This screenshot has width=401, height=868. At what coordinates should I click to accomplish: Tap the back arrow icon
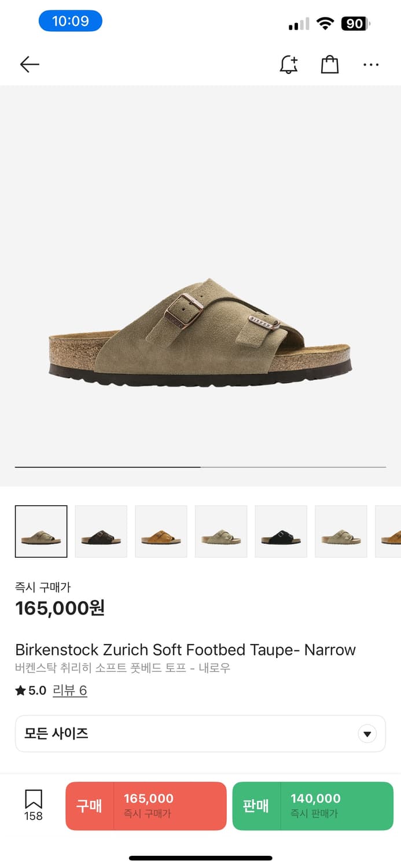(30, 64)
